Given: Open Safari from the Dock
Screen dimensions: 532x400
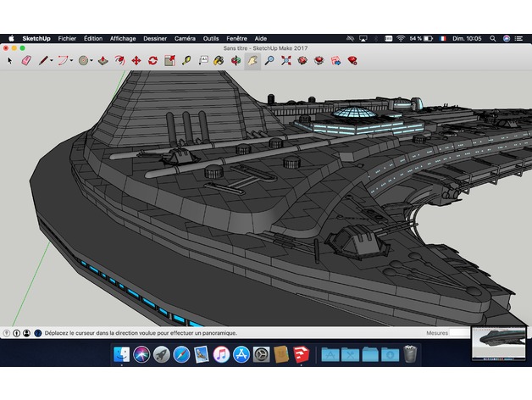Looking at the screenshot, I should pyautogui.click(x=181, y=354).
